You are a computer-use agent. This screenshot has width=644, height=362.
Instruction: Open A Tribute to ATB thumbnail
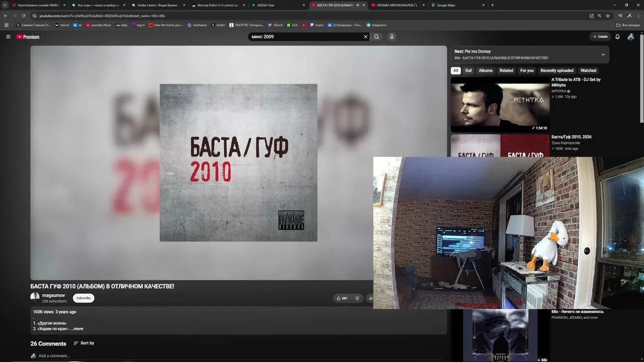(x=500, y=105)
